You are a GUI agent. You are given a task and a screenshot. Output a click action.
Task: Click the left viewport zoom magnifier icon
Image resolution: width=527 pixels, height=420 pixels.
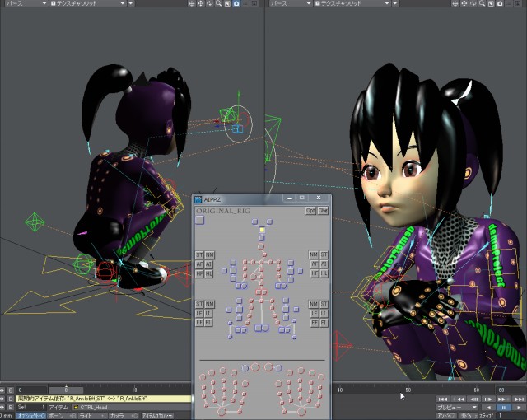click(x=219, y=3)
